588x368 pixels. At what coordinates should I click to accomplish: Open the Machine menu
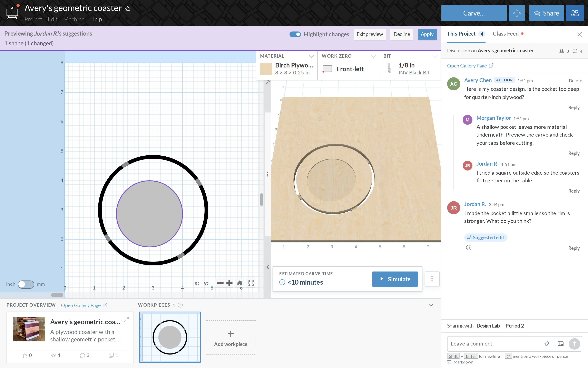click(x=74, y=19)
